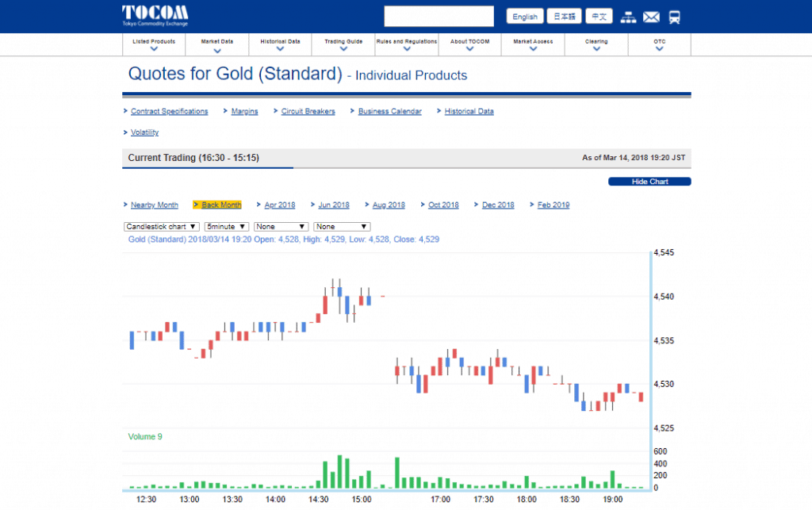
Task: Expand the Historical Data menu
Action: pos(280,44)
